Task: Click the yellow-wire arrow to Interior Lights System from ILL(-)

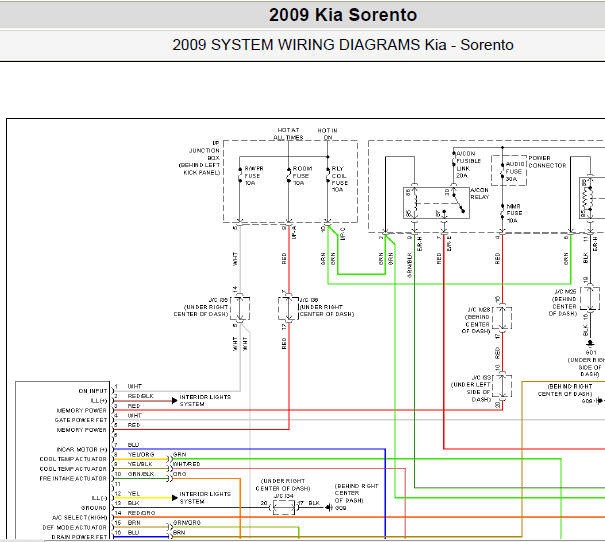Action: tap(174, 498)
